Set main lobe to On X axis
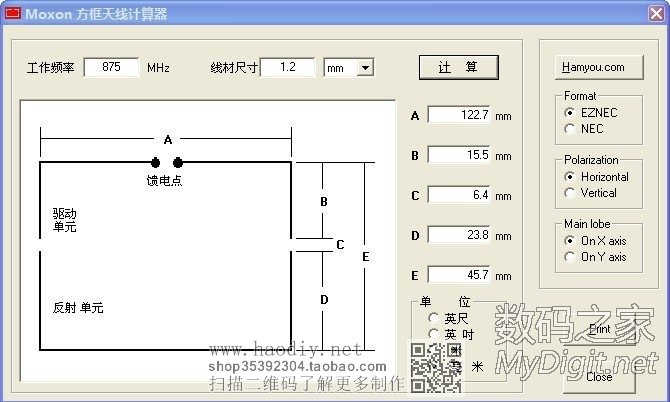Viewport: 670px width, 402px height. [x=570, y=241]
